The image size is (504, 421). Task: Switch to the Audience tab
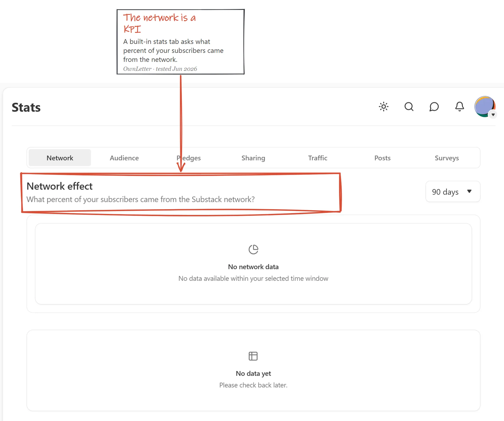tap(124, 158)
